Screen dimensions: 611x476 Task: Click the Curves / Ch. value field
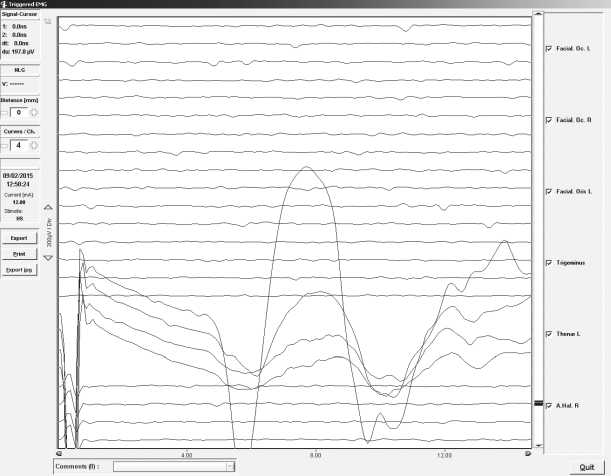tap(19, 145)
